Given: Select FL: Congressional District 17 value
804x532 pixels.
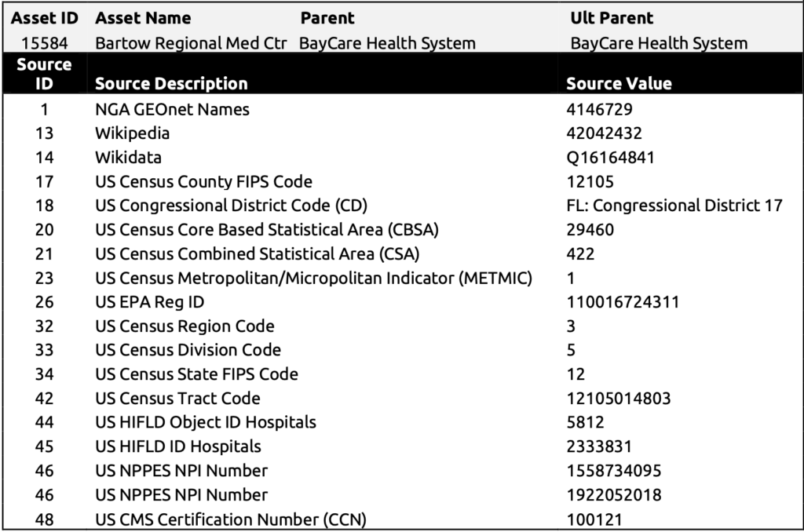Looking at the screenshot, I should pos(674,206).
